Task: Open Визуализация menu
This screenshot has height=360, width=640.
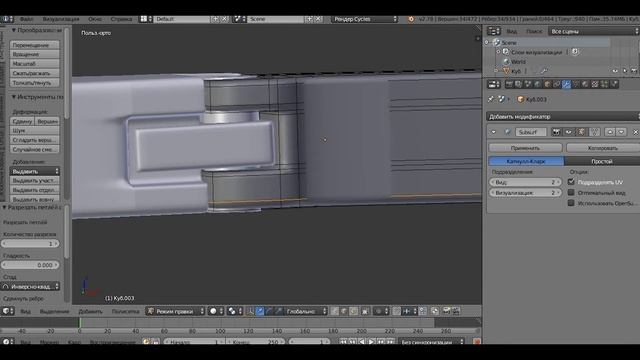Action: click(61, 19)
